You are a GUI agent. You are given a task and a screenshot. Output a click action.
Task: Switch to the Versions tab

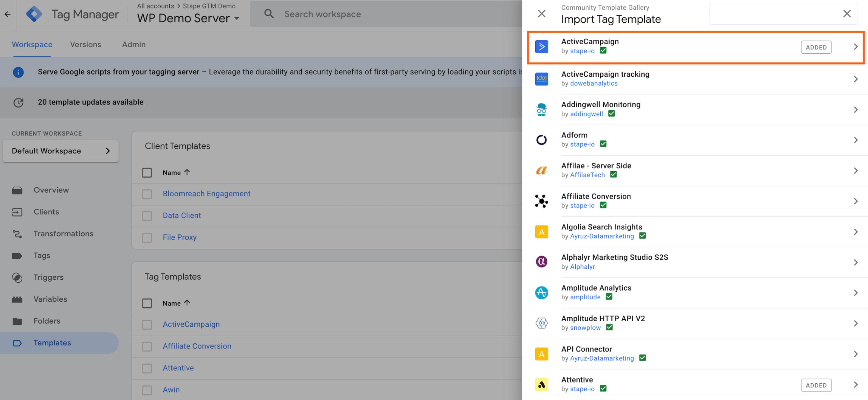(x=86, y=45)
